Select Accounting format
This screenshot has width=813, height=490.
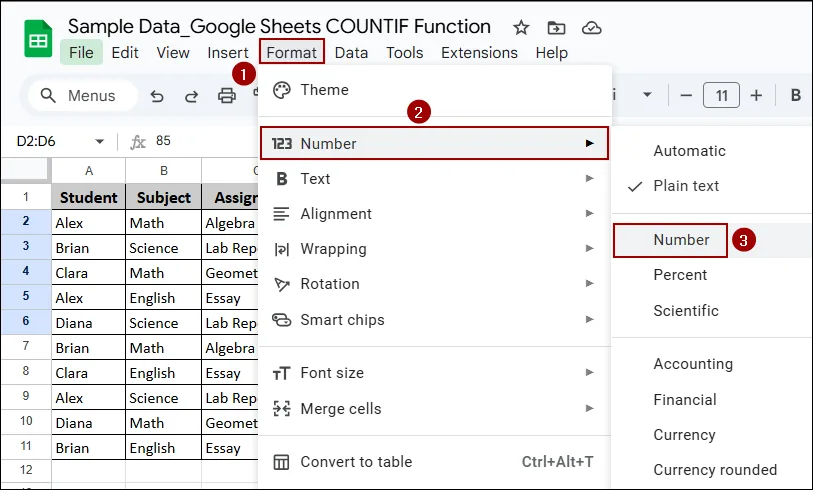click(x=712, y=364)
